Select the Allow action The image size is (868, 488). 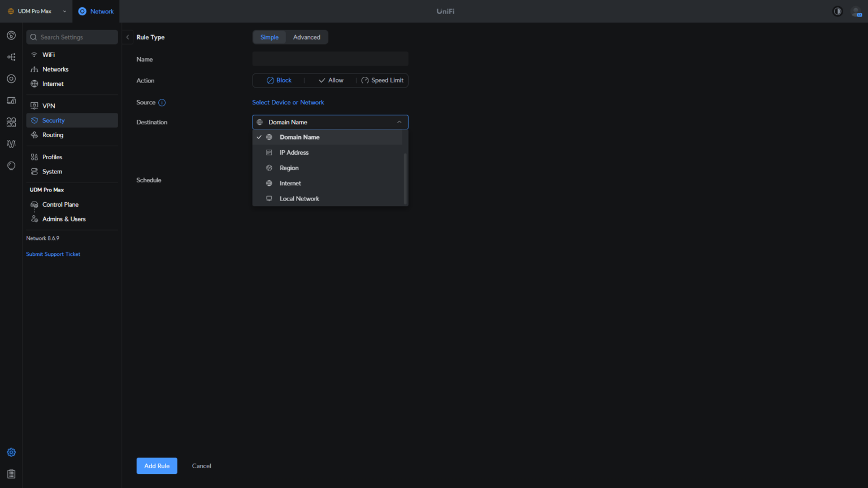pyautogui.click(x=331, y=80)
